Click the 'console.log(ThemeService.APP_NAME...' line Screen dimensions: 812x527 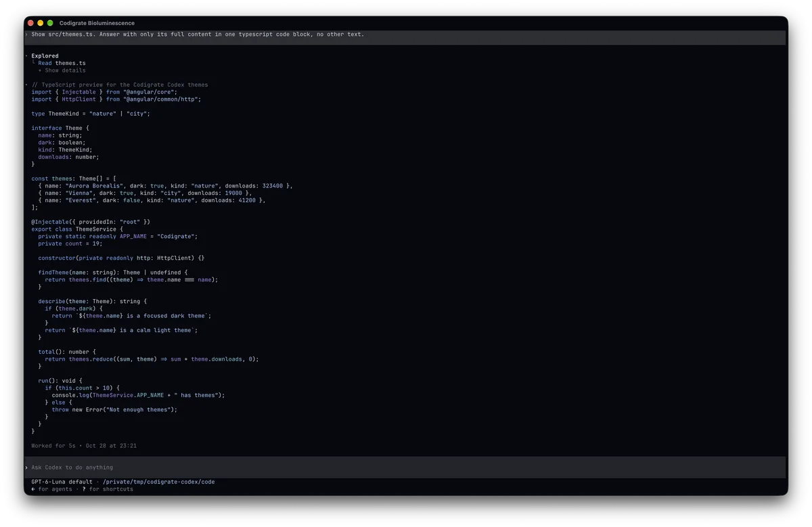pyautogui.click(x=139, y=396)
